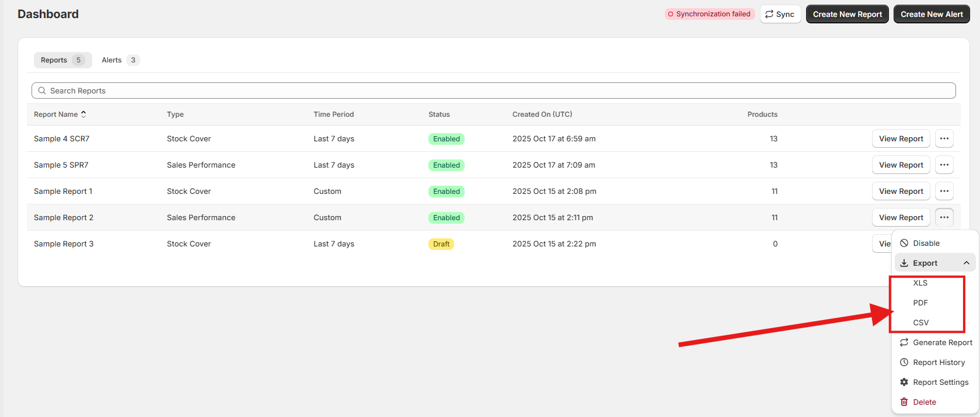The image size is (980, 417).
Task: Click the Created On (UTC) column header
Action: 542,114
